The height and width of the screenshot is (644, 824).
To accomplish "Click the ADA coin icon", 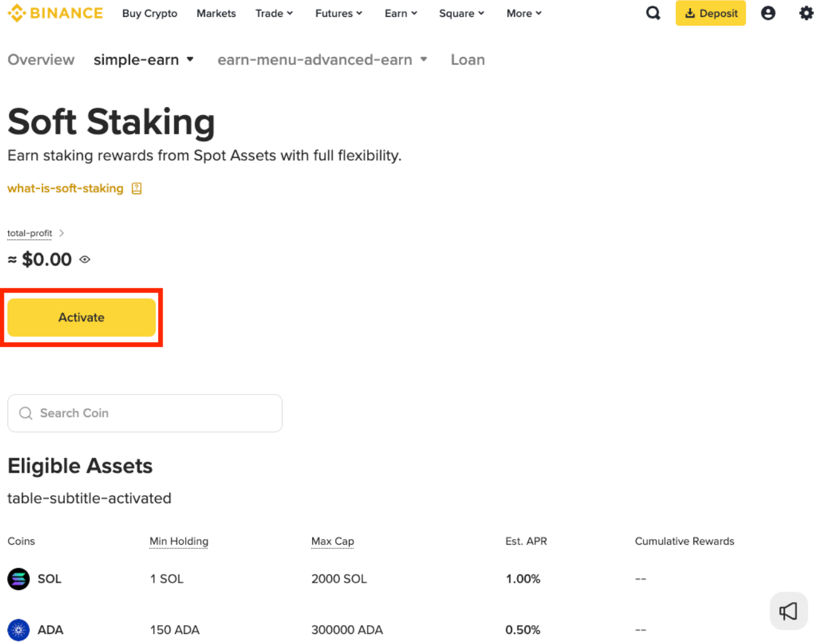I will point(19,630).
